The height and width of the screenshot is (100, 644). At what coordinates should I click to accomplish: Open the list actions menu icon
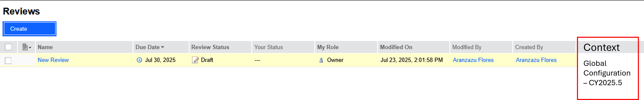(x=26, y=47)
